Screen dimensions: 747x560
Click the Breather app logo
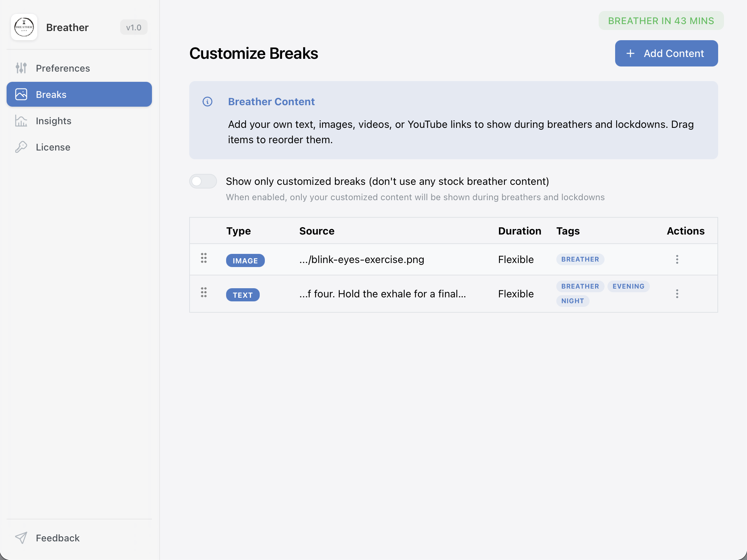click(x=24, y=27)
